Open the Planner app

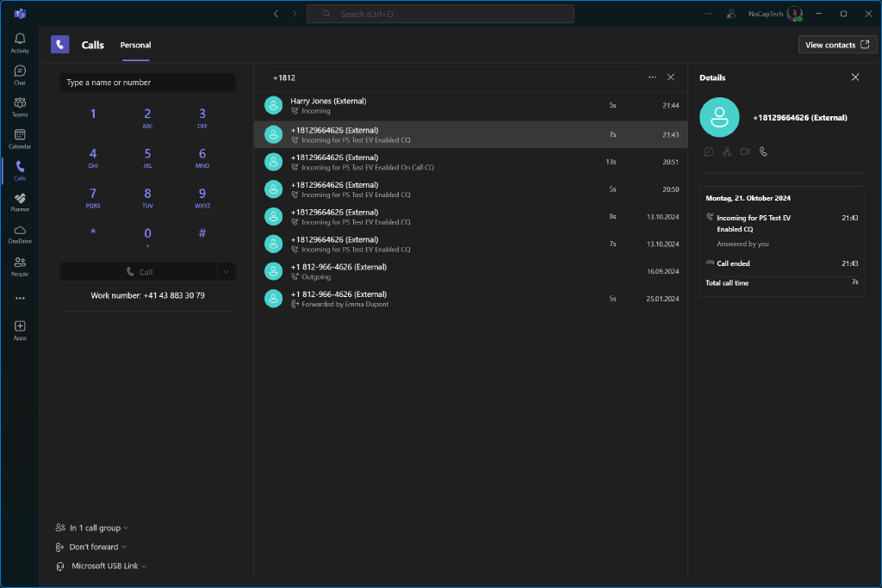click(20, 202)
